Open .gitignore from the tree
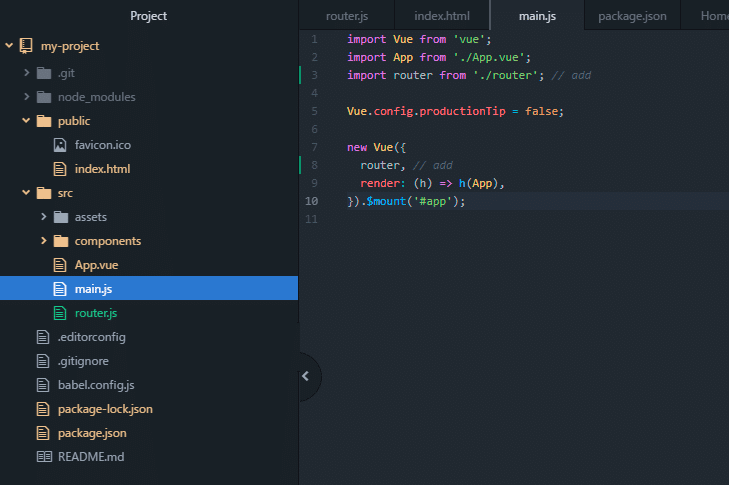Image resolution: width=729 pixels, height=485 pixels. pyautogui.click(x=83, y=361)
